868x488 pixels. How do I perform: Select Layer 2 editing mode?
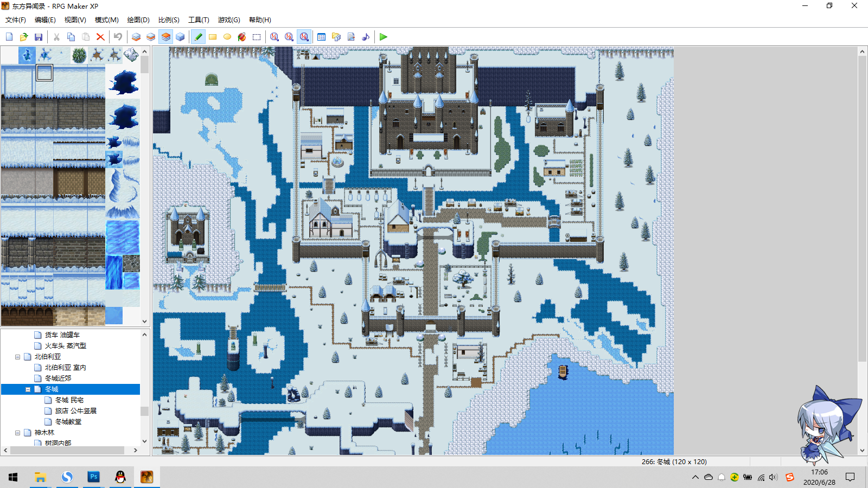point(151,37)
